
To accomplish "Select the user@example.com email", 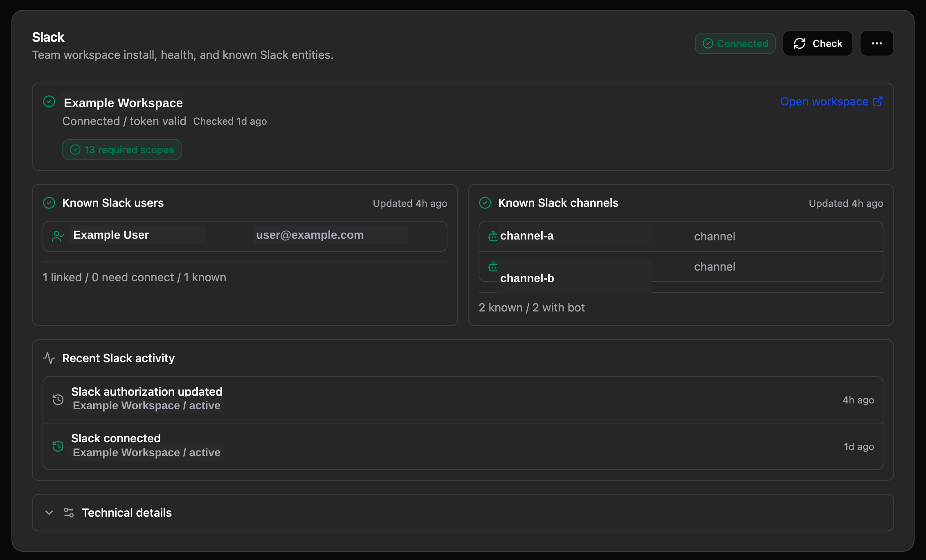I will tap(310, 235).
